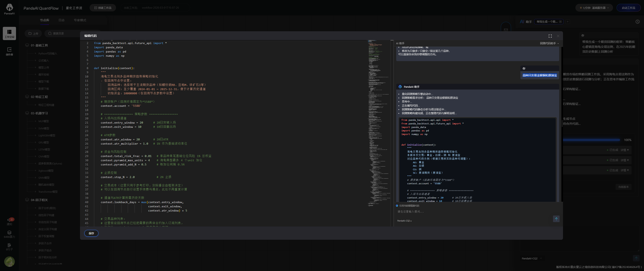Click the 上传 upload button
Screen dimensions: 644x271
point(33,33)
